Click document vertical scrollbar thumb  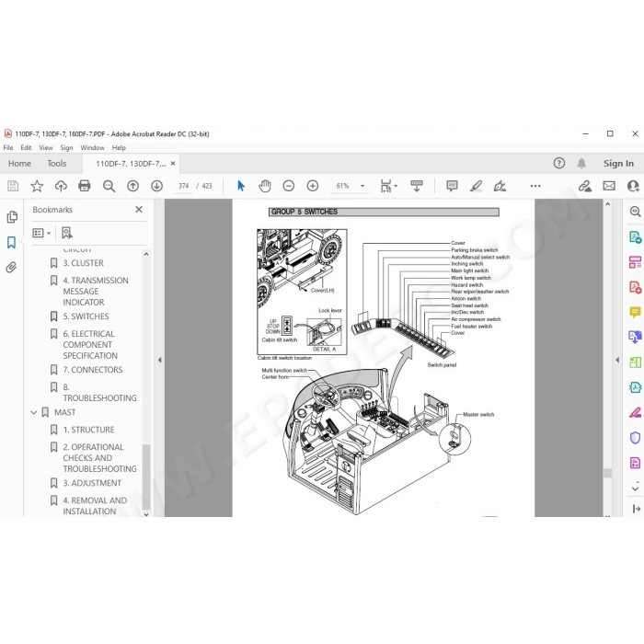coord(608,473)
